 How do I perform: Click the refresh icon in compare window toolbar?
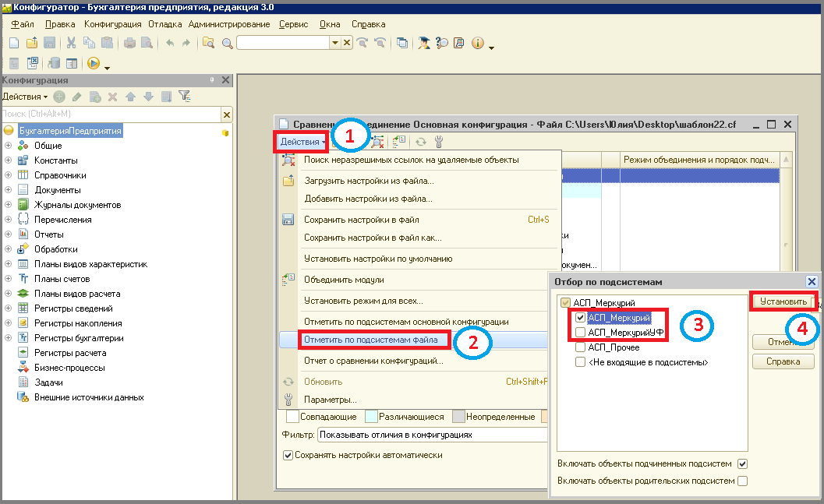click(421, 141)
